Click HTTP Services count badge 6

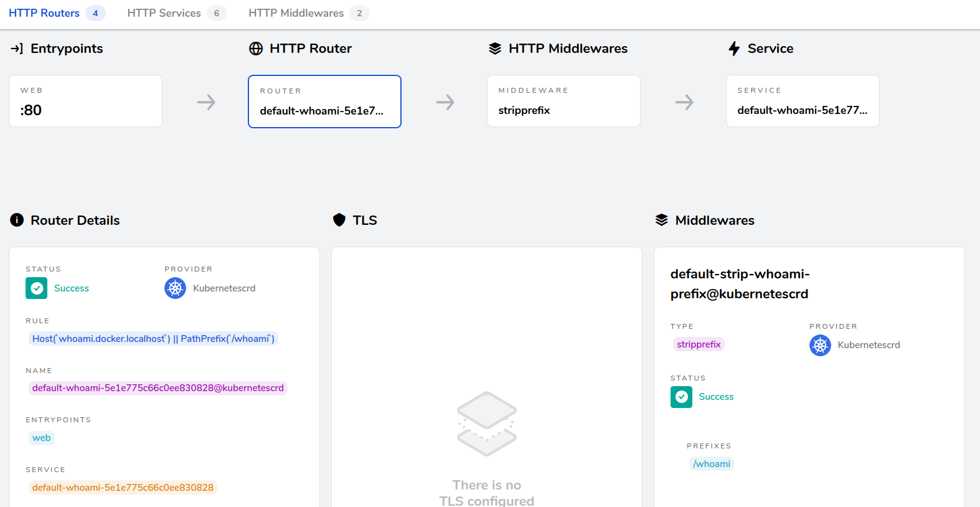pos(217,13)
